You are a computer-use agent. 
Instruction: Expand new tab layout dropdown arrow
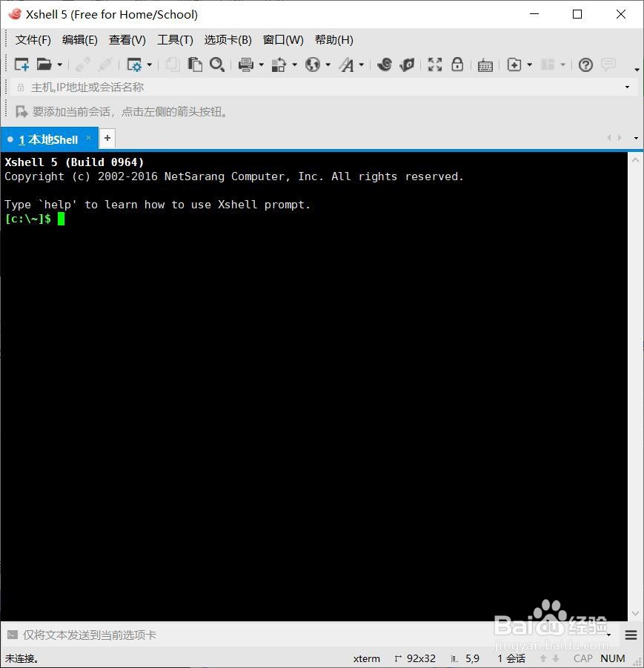(529, 65)
